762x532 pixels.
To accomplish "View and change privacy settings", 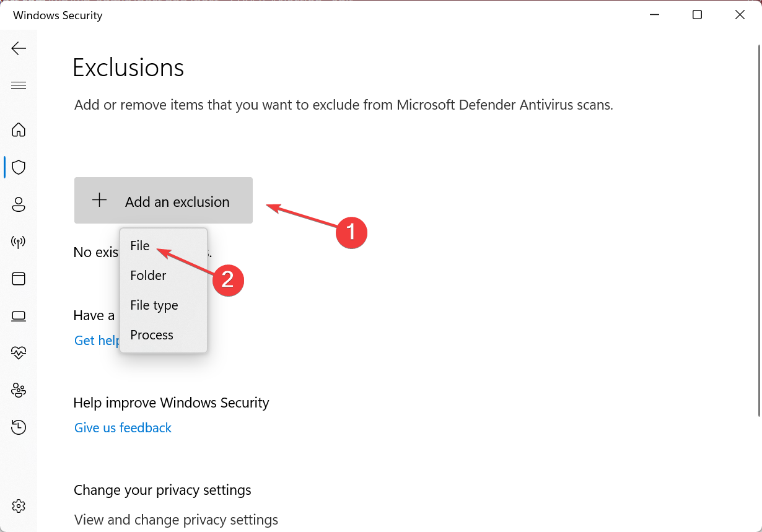I will [x=175, y=520].
